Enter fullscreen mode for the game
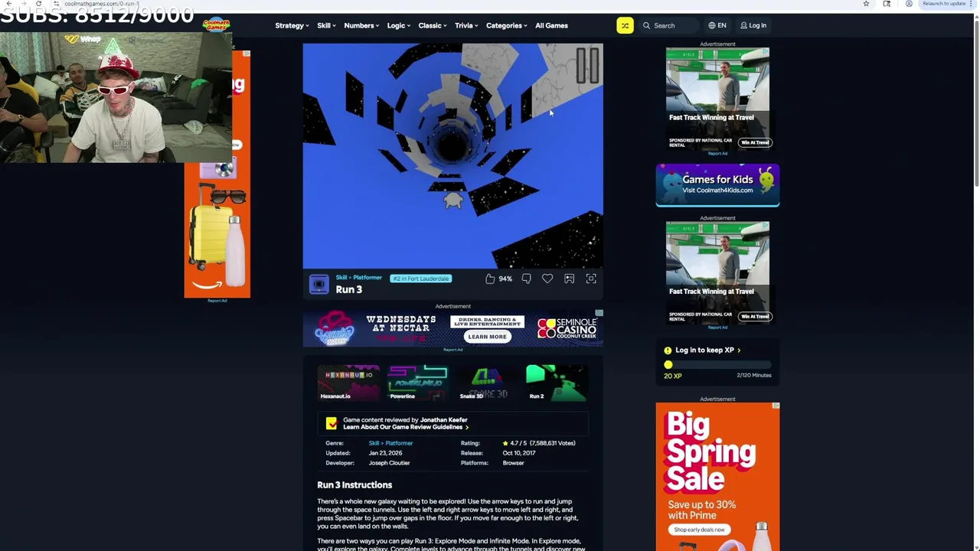This screenshot has width=980, height=551. (591, 279)
